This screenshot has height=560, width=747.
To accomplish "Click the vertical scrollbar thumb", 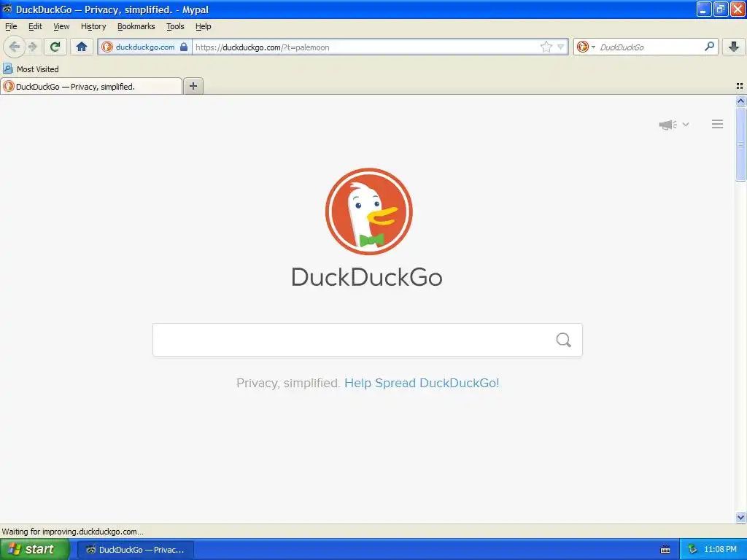I will point(740,144).
